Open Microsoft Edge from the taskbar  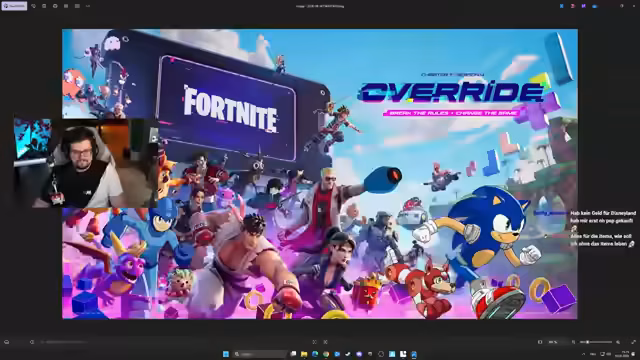click(315, 354)
